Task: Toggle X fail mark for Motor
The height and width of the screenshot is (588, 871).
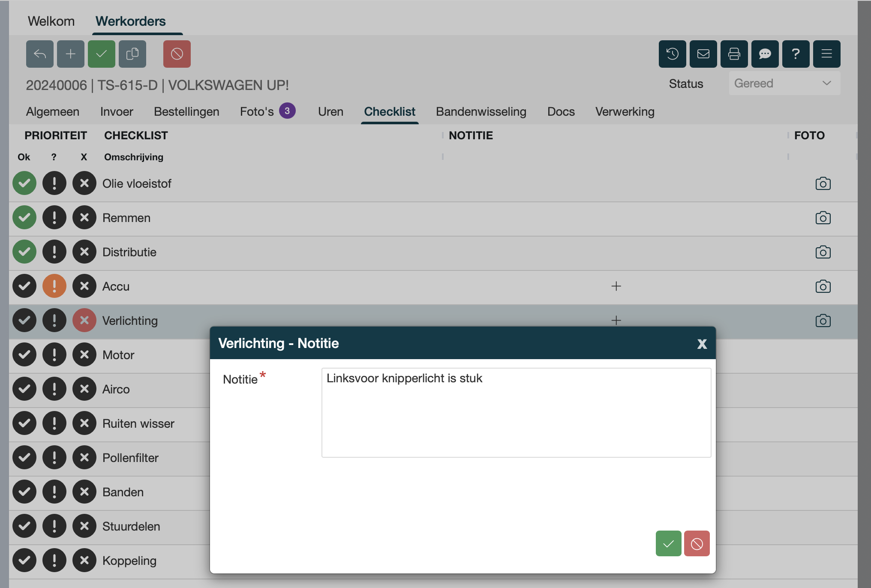Action: pyautogui.click(x=84, y=355)
